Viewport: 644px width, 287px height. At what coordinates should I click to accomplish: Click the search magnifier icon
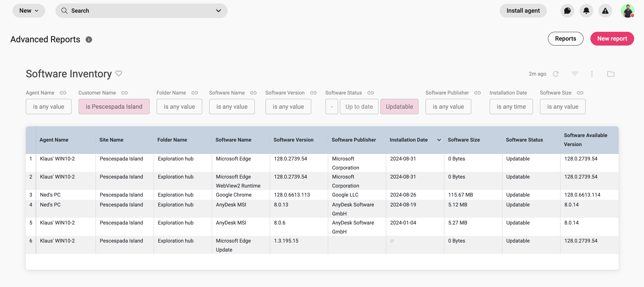65,11
